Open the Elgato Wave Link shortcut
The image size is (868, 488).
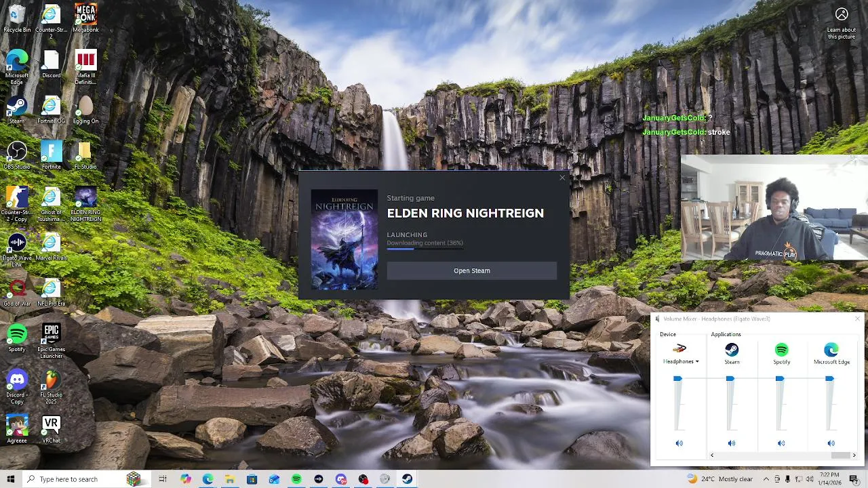pos(17,249)
